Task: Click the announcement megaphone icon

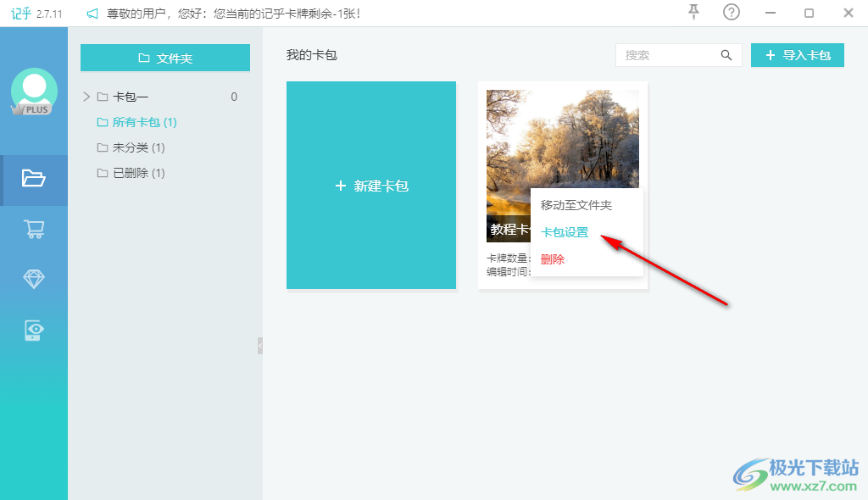Action: point(92,14)
